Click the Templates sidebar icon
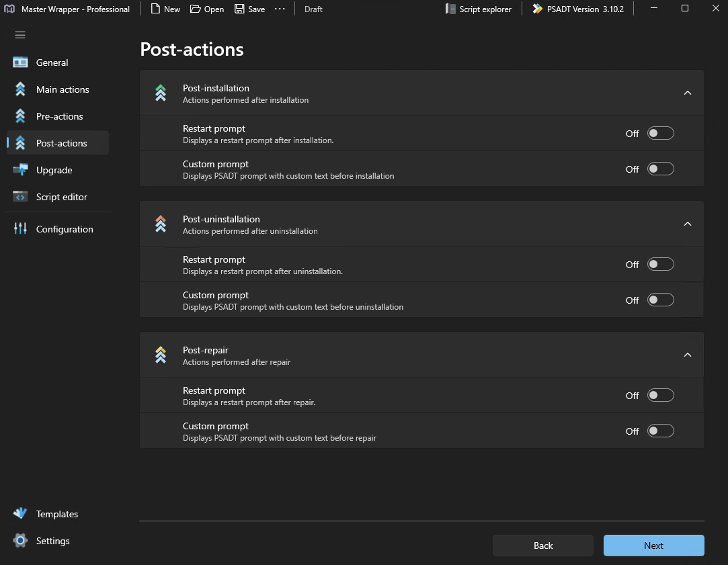The height and width of the screenshot is (565, 728). pos(20,513)
